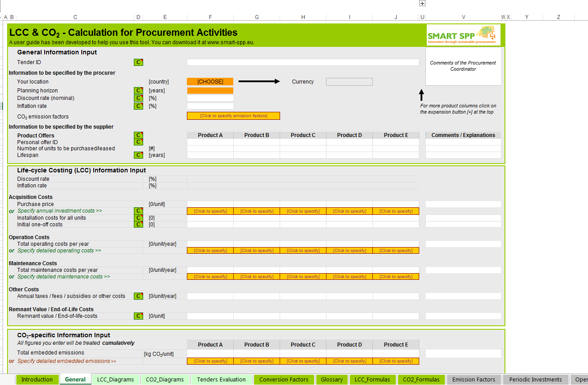This screenshot has height=385, width=588.
Task: Open the Emission Factors sheet tab
Action: [x=474, y=379]
